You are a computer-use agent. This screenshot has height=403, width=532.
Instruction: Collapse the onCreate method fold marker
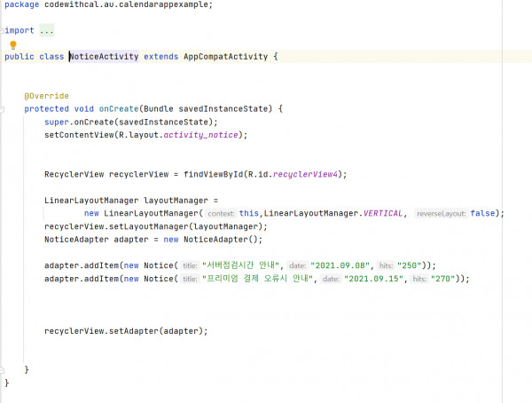pos(2,109)
